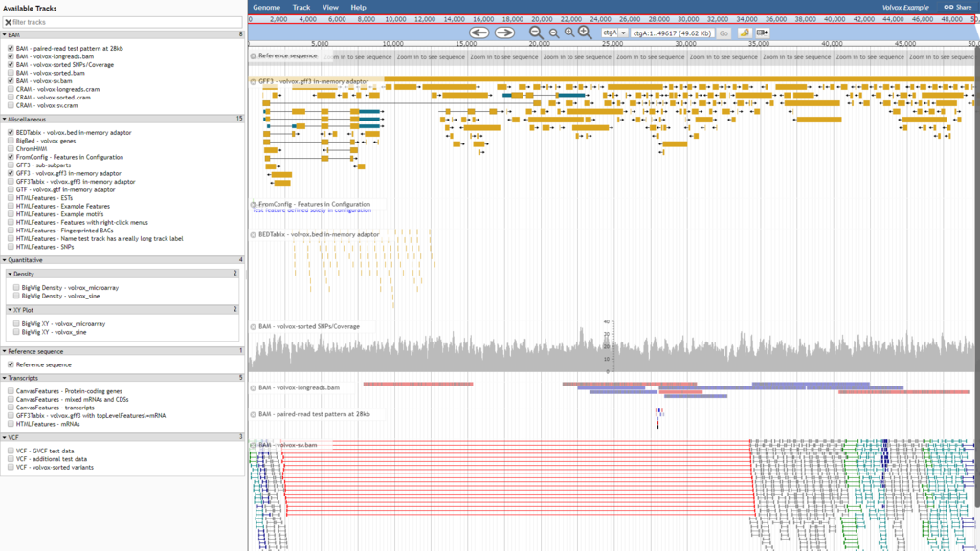This screenshot has height=551, width=980.
Task: Open the Genome menu
Action: tap(266, 7)
